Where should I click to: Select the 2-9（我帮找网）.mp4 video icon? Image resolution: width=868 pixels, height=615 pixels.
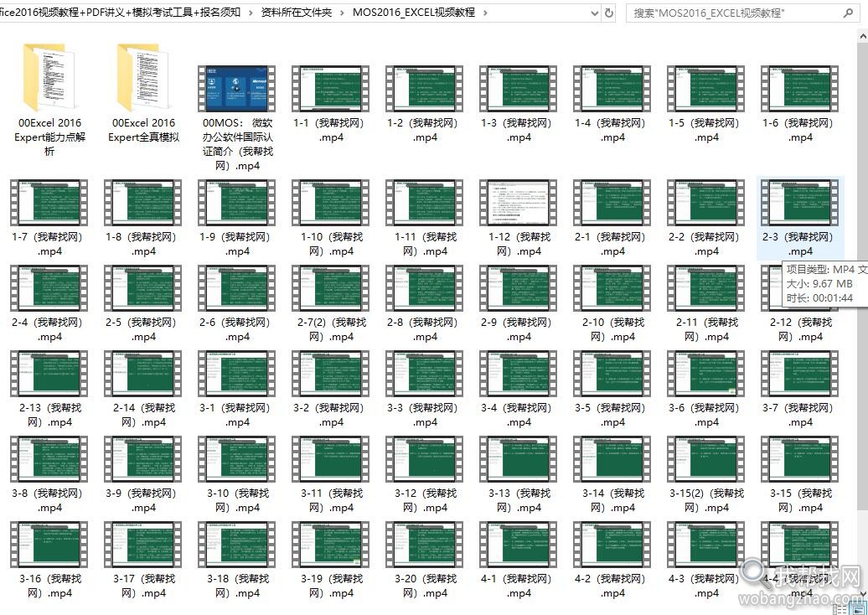click(519, 288)
